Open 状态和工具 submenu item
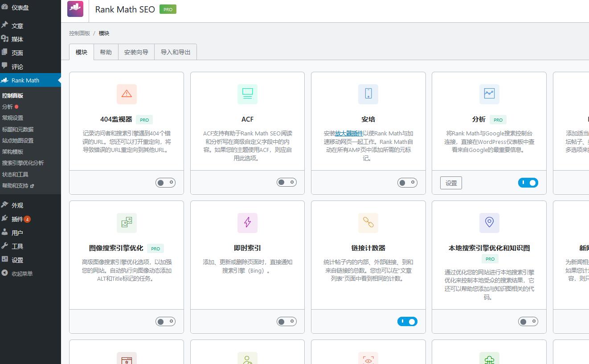The image size is (589, 364). 15,174
